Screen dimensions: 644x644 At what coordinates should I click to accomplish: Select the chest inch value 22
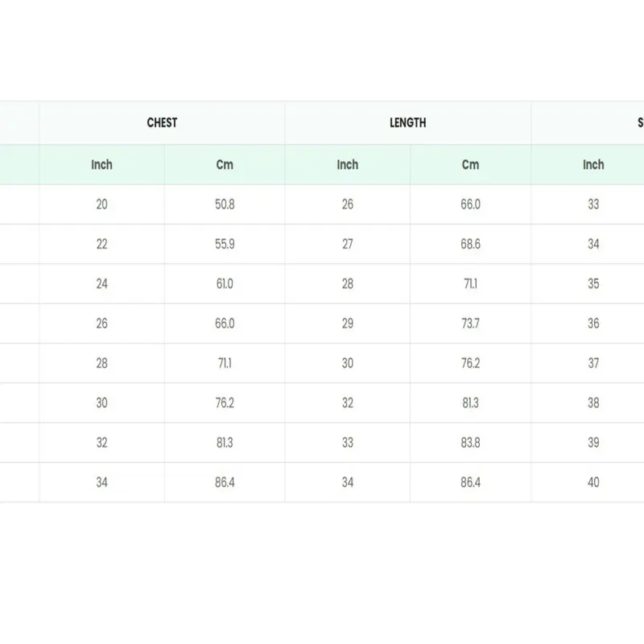click(x=101, y=244)
